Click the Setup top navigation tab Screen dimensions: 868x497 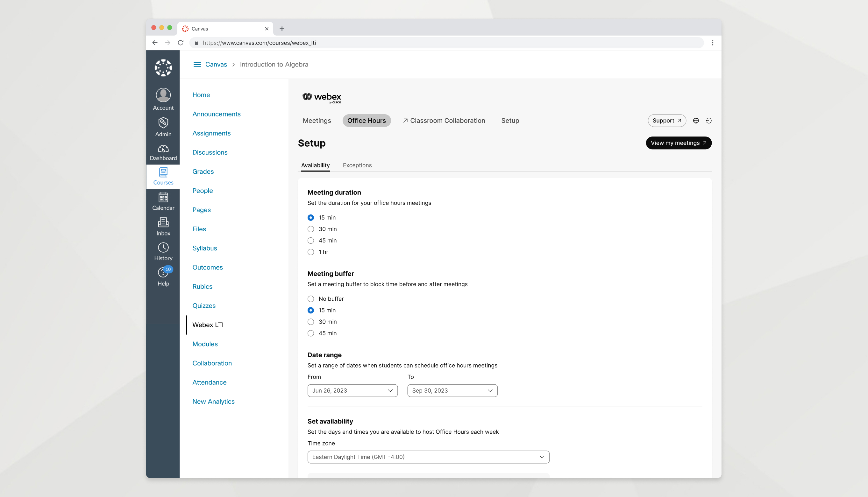point(510,120)
